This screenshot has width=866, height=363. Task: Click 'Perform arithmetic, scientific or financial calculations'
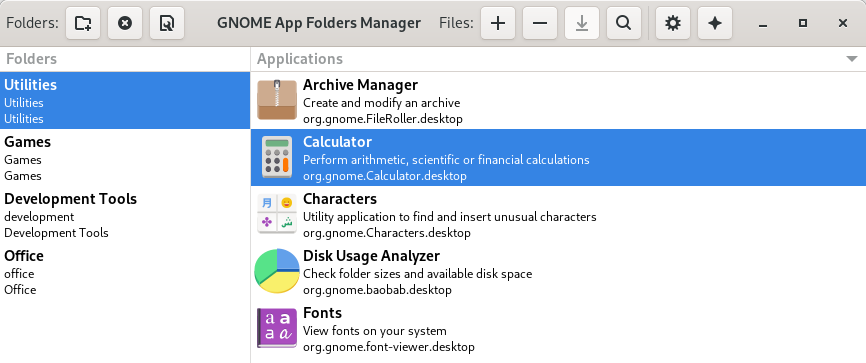pyautogui.click(x=446, y=160)
